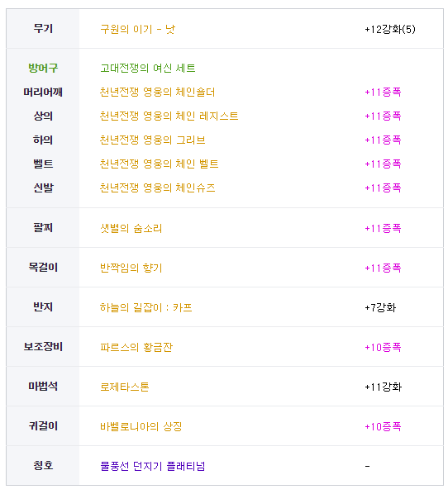Select the 고대전쟁의 여신 세트 armor set text
The image size is (448, 494).
(148, 68)
